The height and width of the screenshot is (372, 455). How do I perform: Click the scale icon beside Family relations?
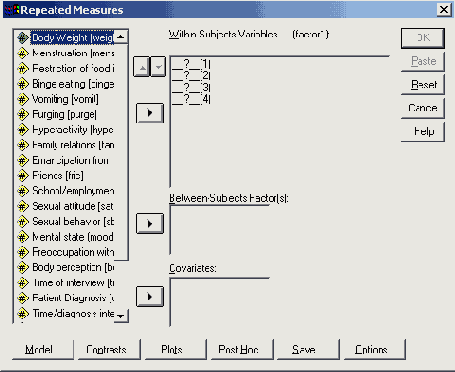tap(23, 145)
